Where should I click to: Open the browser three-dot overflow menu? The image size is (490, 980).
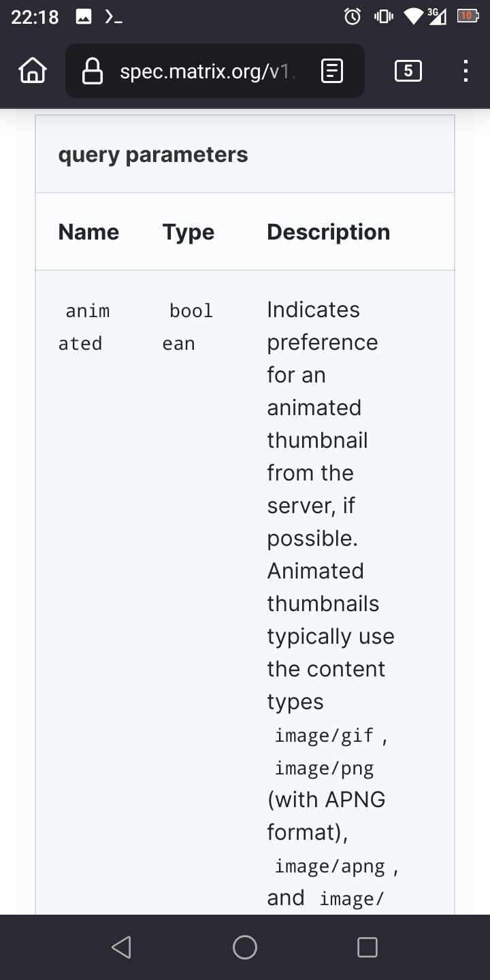[465, 71]
